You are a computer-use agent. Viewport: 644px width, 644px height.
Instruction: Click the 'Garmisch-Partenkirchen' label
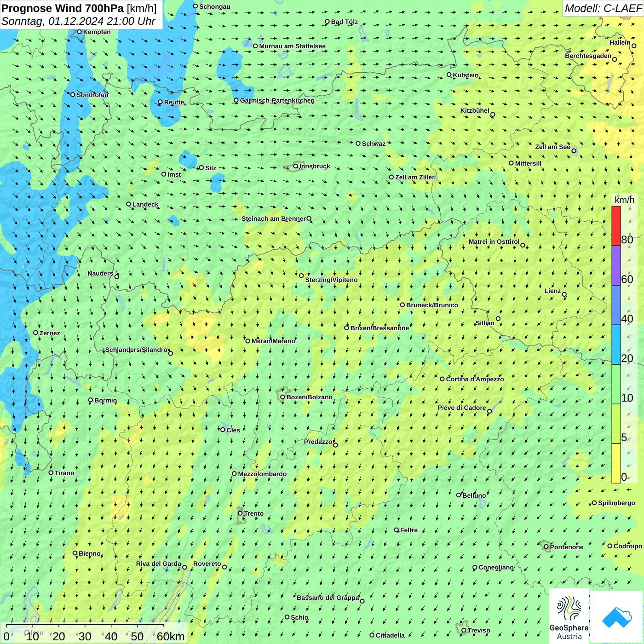277,100
